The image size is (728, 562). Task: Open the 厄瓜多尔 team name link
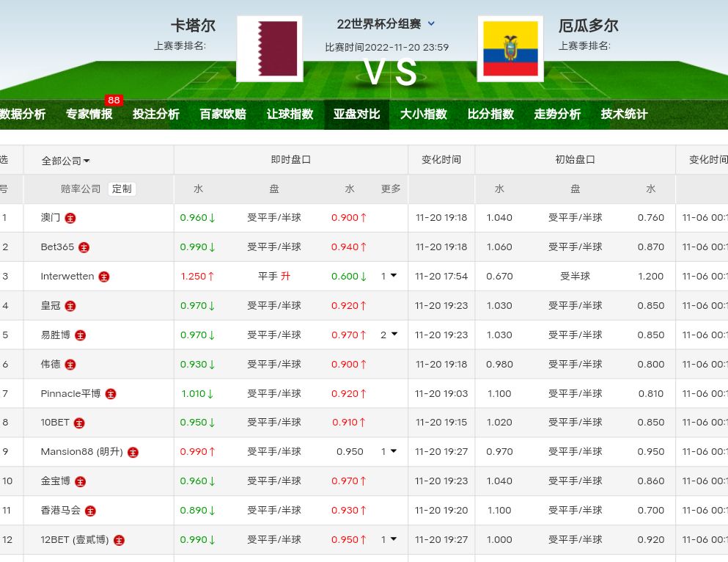pyautogui.click(x=588, y=26)
